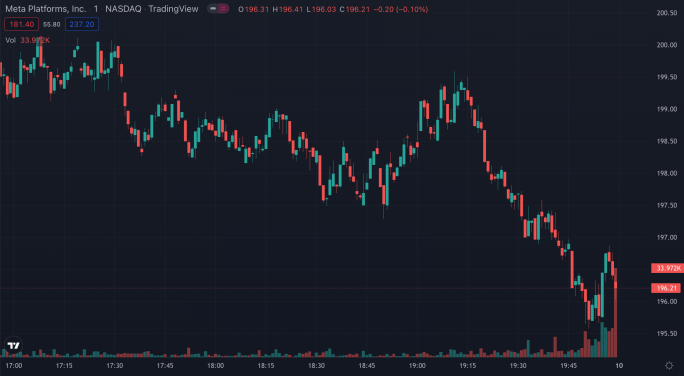Click the NASDAQ exchange label
Screen dimensions: 684x376
click(x=123, y=9)
